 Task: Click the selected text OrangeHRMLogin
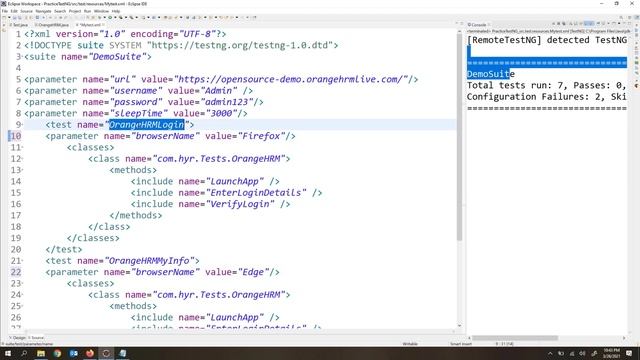point(147,124)
